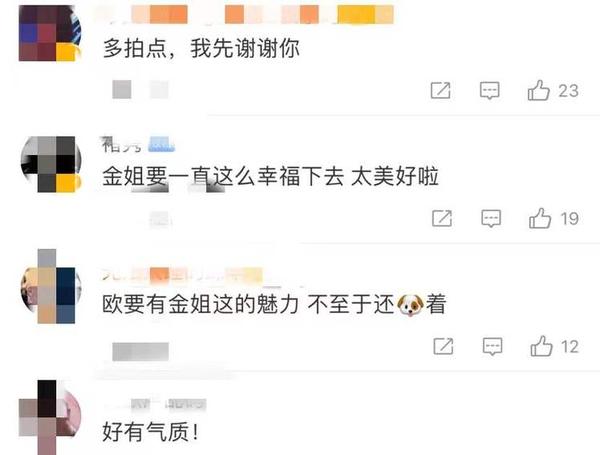The width and height of the screenshot is (600, 455).
Task: Reply to the 欧要有金姐这的魅力 comment
Action: [x=492, y=347]
